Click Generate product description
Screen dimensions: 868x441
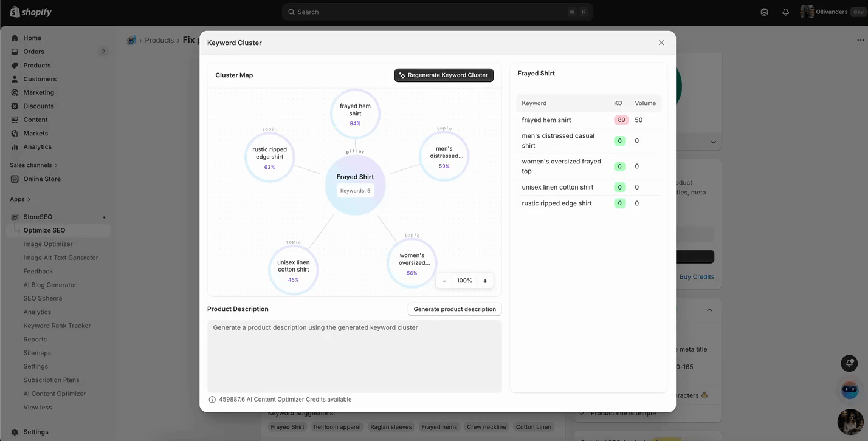(x=454, y=309)
